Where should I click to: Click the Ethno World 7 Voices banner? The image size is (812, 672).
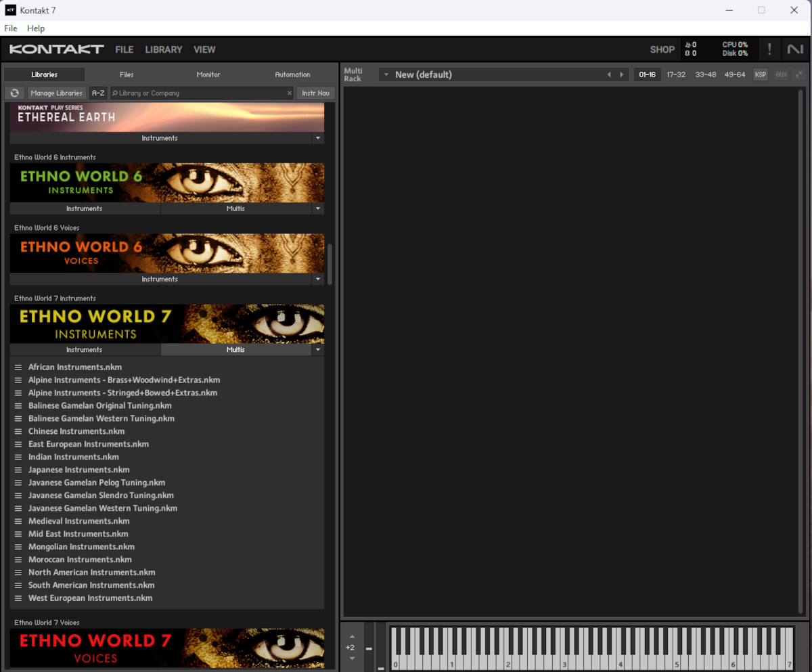[167, 648]
